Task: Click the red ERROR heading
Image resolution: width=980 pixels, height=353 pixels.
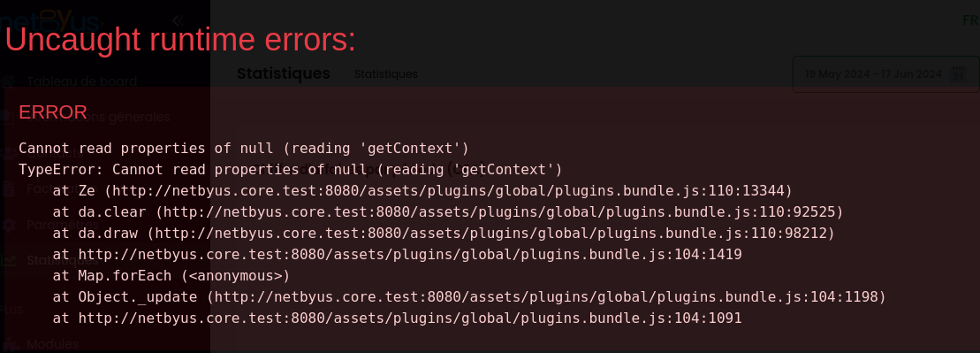Action: click(x=52, y=112)
